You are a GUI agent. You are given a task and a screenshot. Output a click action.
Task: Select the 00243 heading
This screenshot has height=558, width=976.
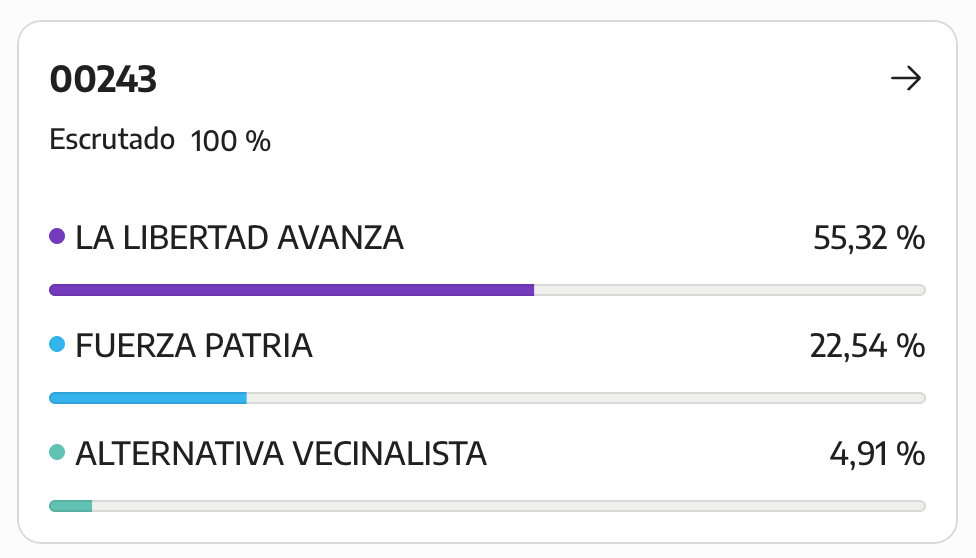[103, 80]
